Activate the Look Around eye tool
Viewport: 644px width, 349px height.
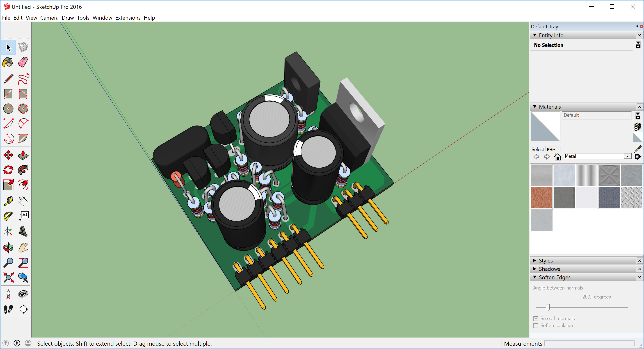pyautogui.click(x=23, y=294)
